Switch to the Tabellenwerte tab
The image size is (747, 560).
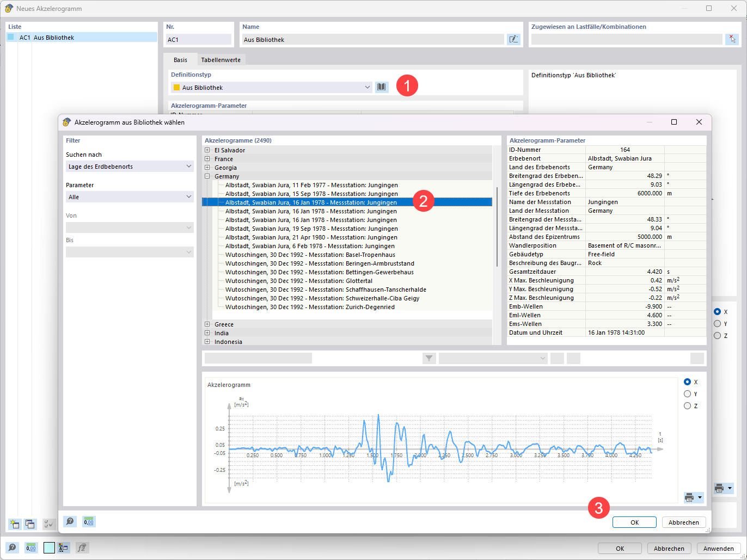[221, 60]
